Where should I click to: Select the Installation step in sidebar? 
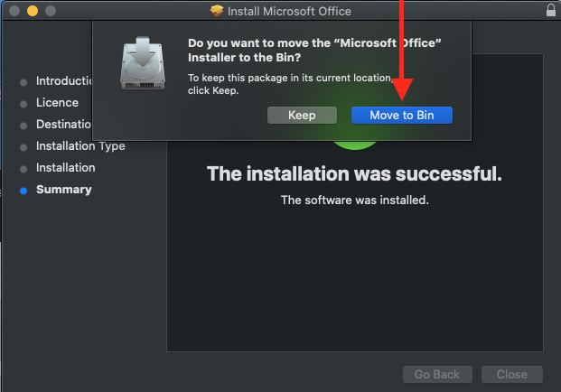pyautogui.click(x=65, y=168)
